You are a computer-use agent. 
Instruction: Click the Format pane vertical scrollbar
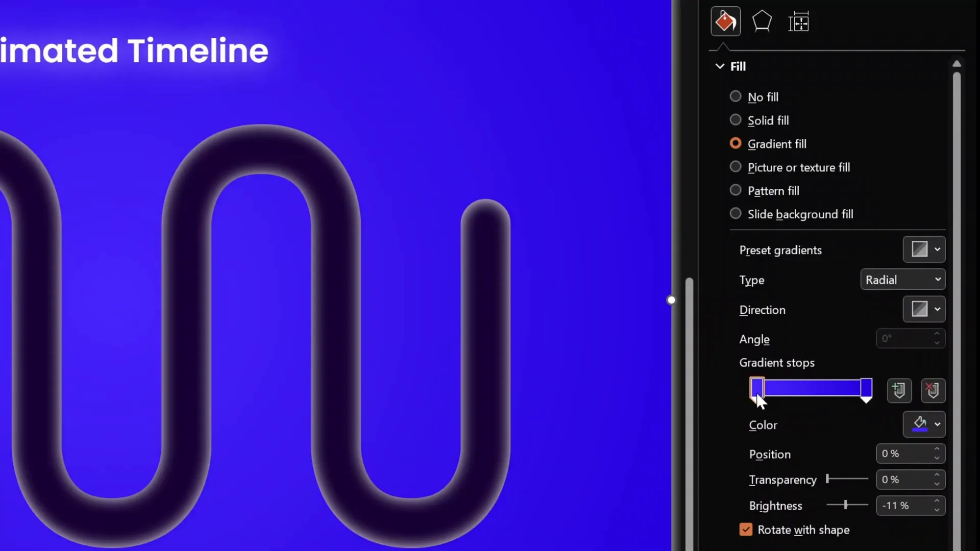(x=957, y=311)
